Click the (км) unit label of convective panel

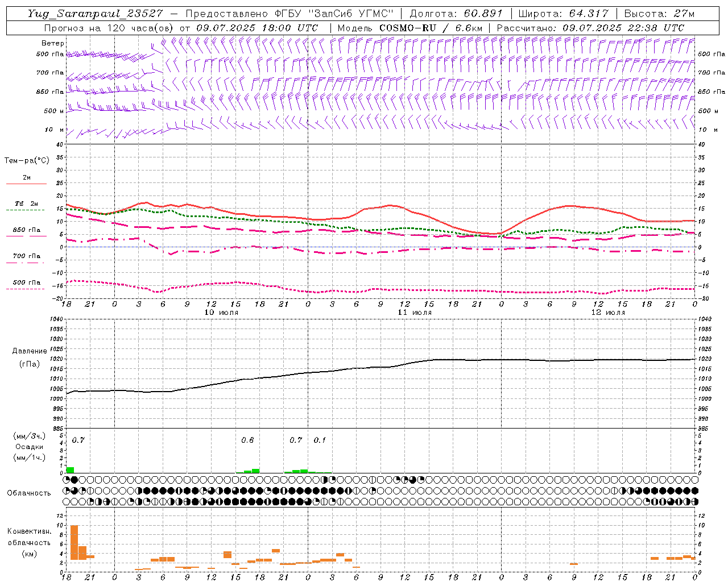(x=30, y=554)
